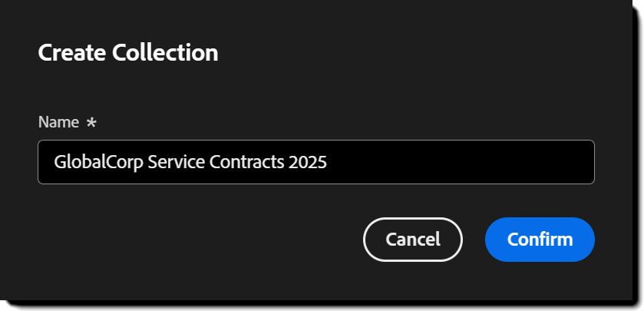Confirm creating the GlobalCorp collection
The height and width of the screenshot is (311, 644).
[x=540, y=239]
